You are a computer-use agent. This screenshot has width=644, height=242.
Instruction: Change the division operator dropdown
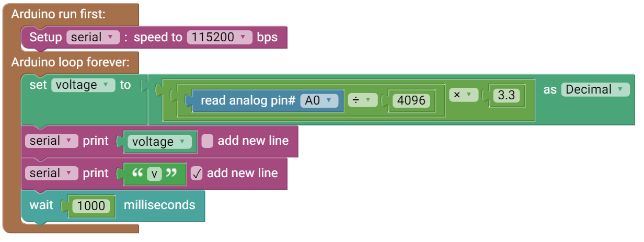(362, 100)
